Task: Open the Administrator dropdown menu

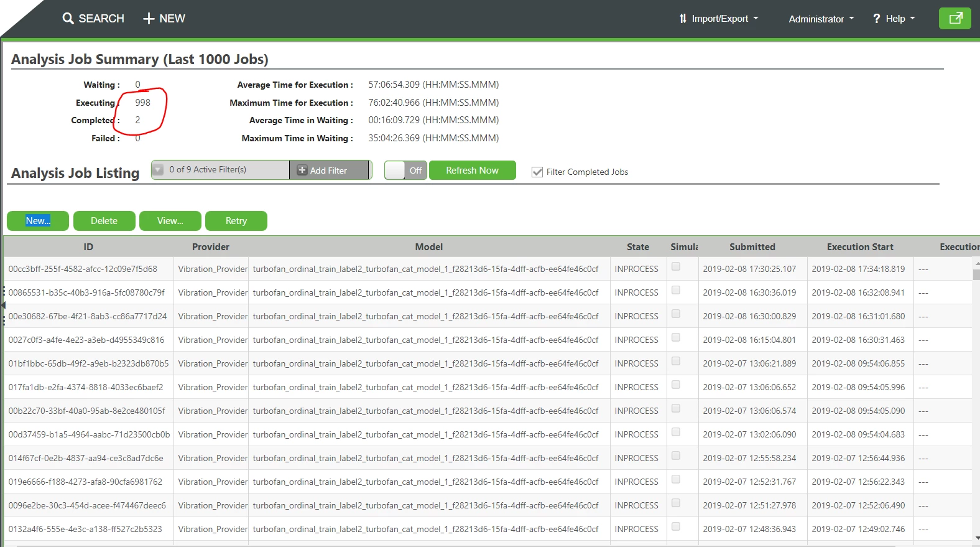Action: [x=821, y=19]
